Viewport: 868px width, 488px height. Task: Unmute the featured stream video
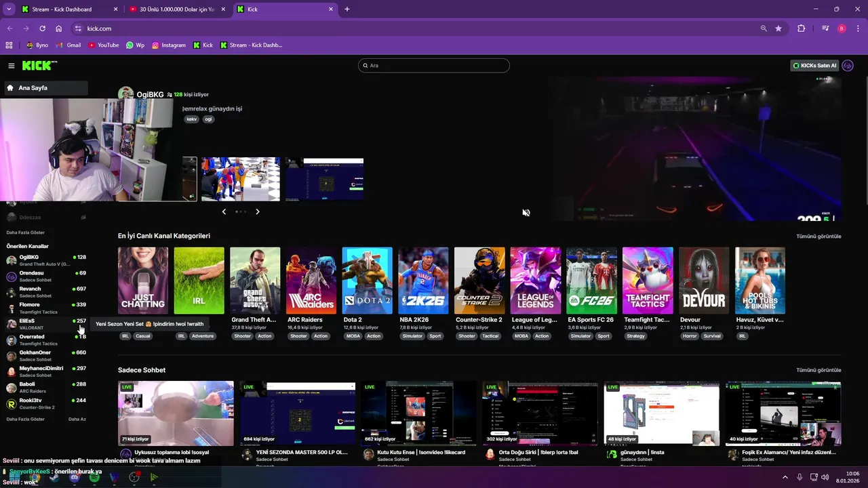click(x=526, y=213)
